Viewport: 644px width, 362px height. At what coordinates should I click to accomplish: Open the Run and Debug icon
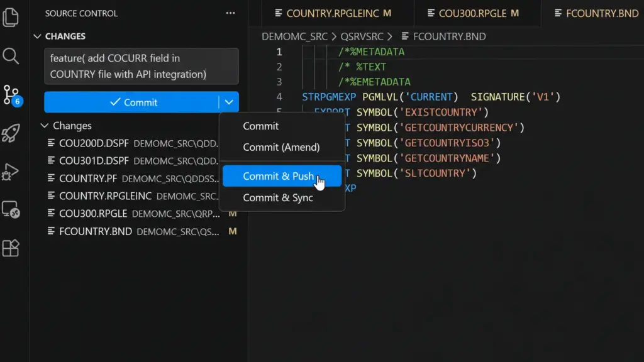(x=10, y=172)
